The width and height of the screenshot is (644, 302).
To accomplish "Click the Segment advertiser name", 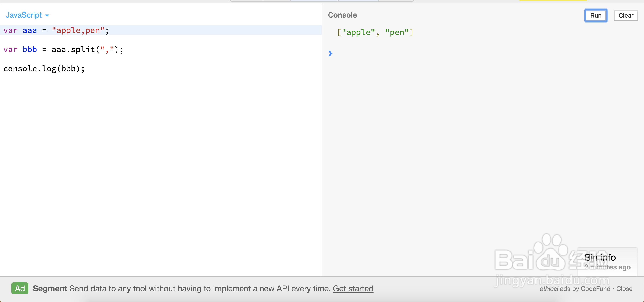I will coord(50,289).
